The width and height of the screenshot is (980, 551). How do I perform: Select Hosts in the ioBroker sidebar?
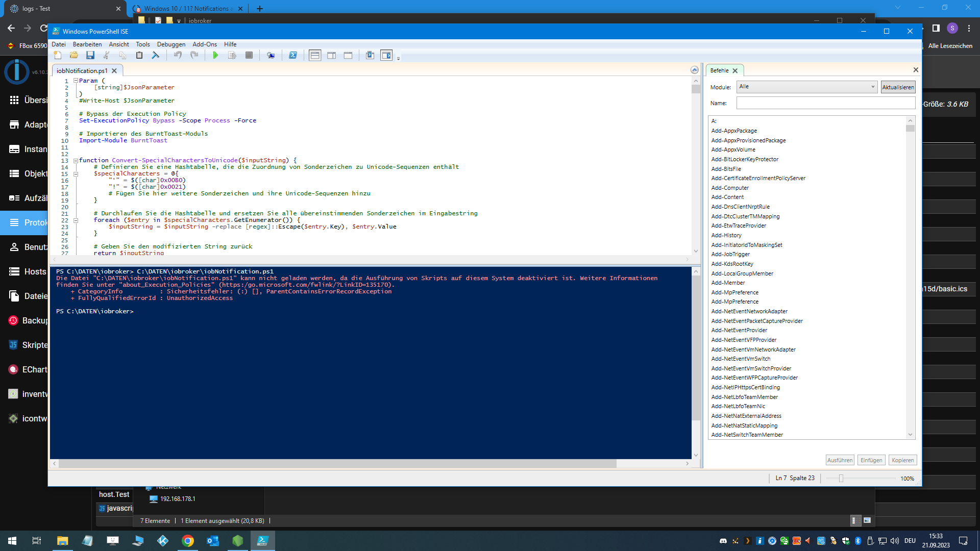point(29,271)
